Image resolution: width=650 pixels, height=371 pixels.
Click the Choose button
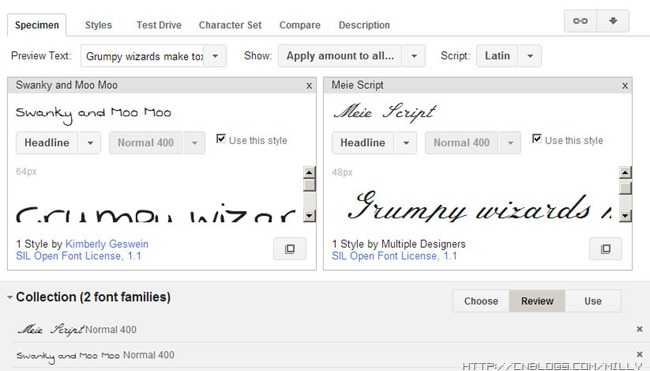pos(481,301)
